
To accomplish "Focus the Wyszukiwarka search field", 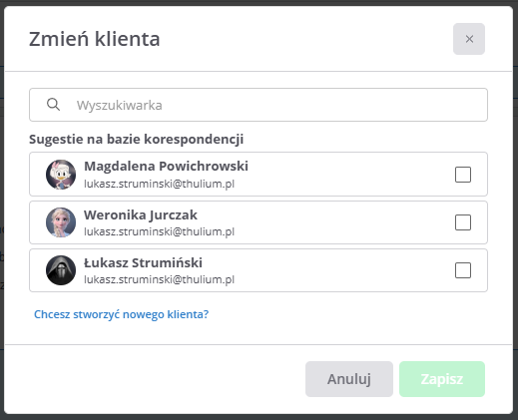I will 259,105.
